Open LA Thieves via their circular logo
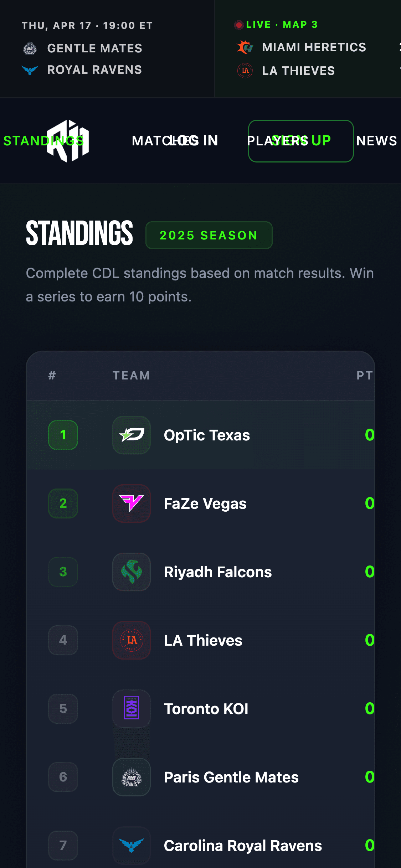 132,640
